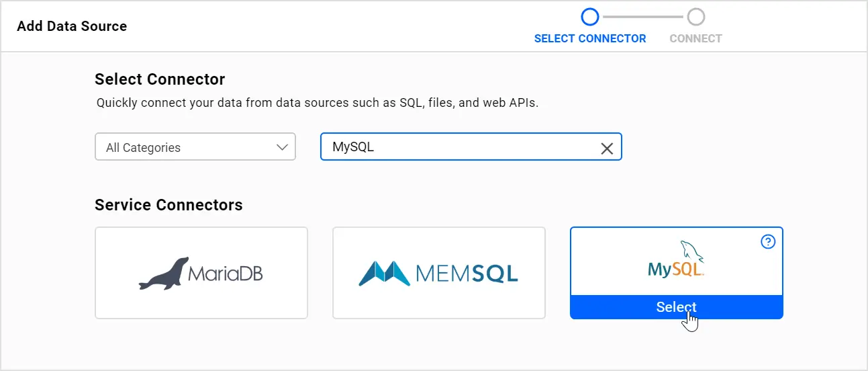The width and height of the screenshot is (868, 371).
Task: Clear the MySQL search text with the X icon
Action: coord(607,149)
